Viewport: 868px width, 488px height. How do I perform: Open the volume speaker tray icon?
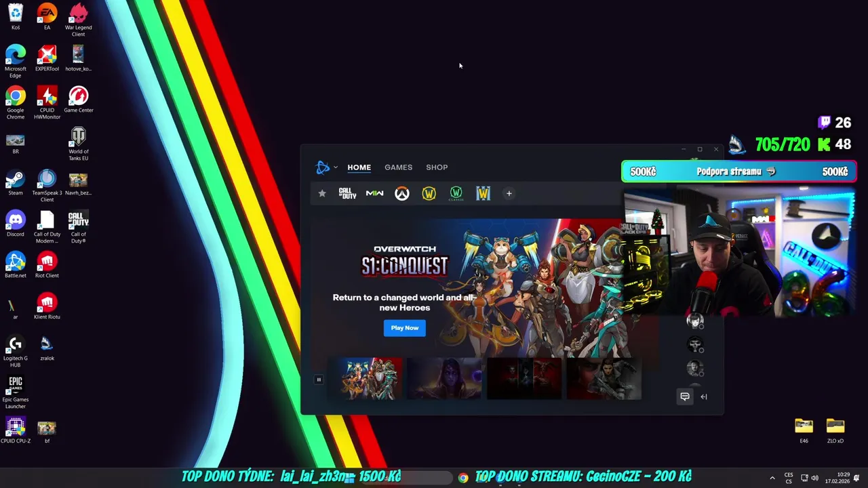pos(814,478)
